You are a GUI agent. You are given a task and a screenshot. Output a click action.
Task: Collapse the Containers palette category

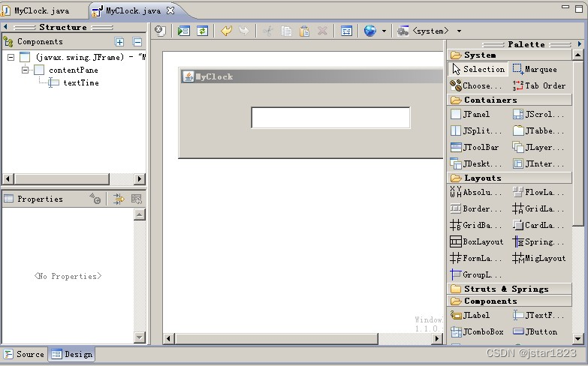pyautogui.click(x=510, y=100)
